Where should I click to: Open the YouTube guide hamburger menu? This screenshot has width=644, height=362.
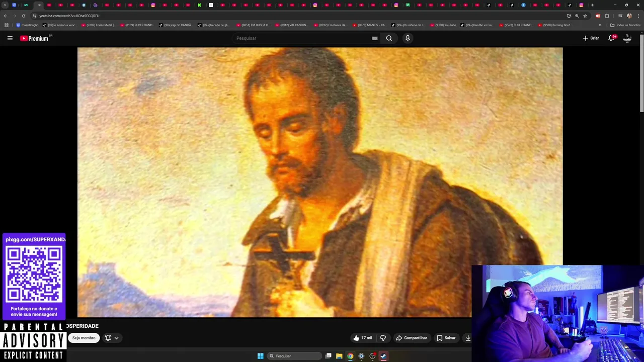coord(10,38)
